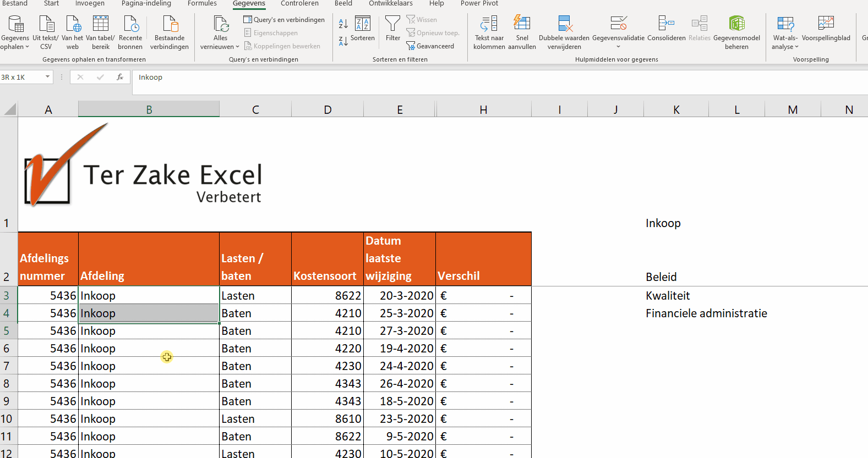
Task: Click Verschil header cell
Action: (483, 259)
